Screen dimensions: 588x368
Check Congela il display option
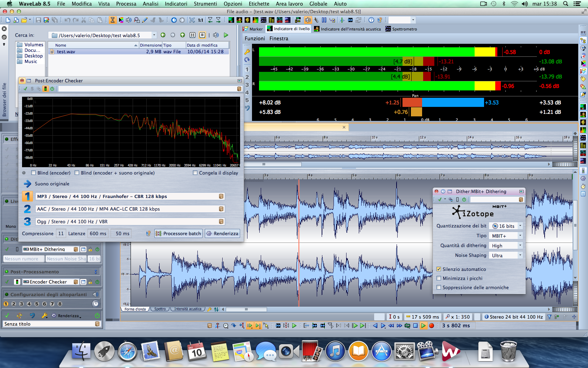[x=195, y=173]
